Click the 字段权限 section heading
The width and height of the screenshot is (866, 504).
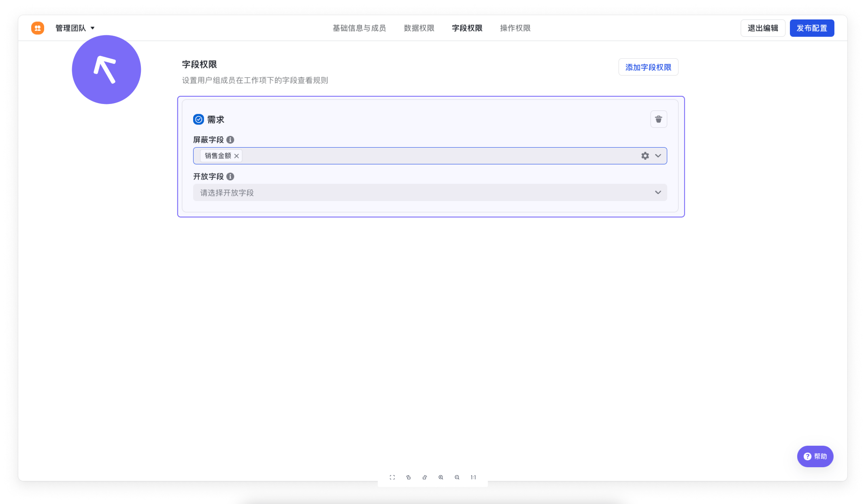point(199,64)
